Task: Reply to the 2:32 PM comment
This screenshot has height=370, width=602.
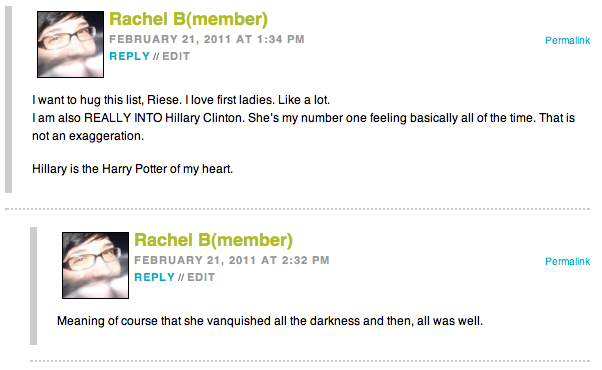Action: click(x=154, y=277)
